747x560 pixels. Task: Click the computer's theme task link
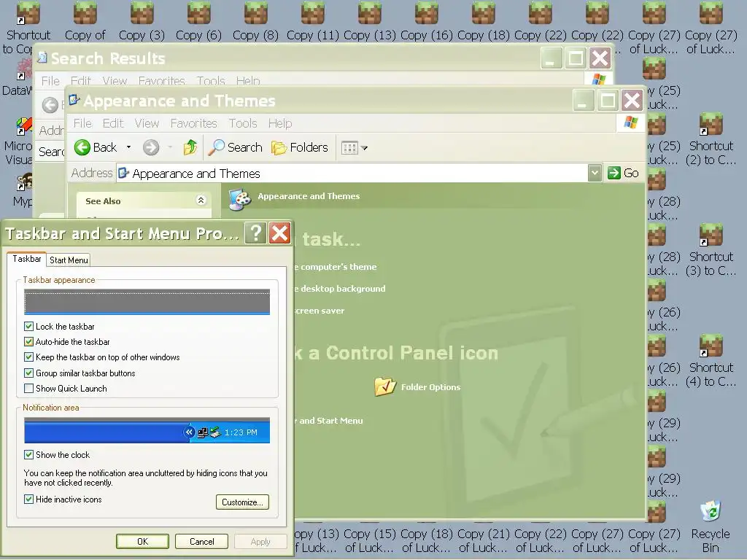[336, 267]
